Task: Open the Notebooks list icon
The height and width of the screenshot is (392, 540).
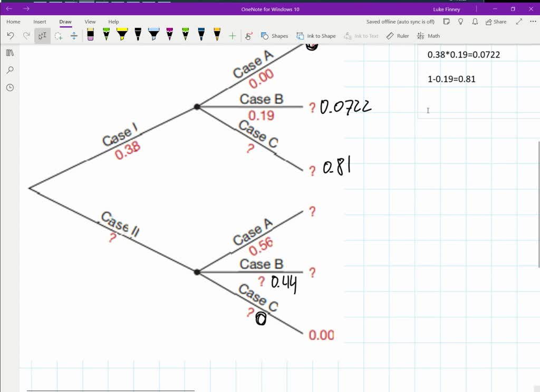Action: 9,53
